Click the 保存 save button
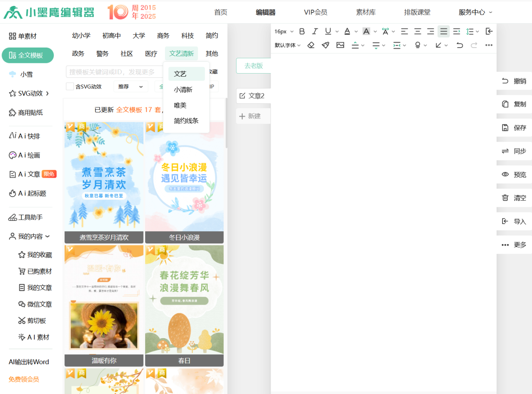The image size is (532, 394). pos(514,128)
